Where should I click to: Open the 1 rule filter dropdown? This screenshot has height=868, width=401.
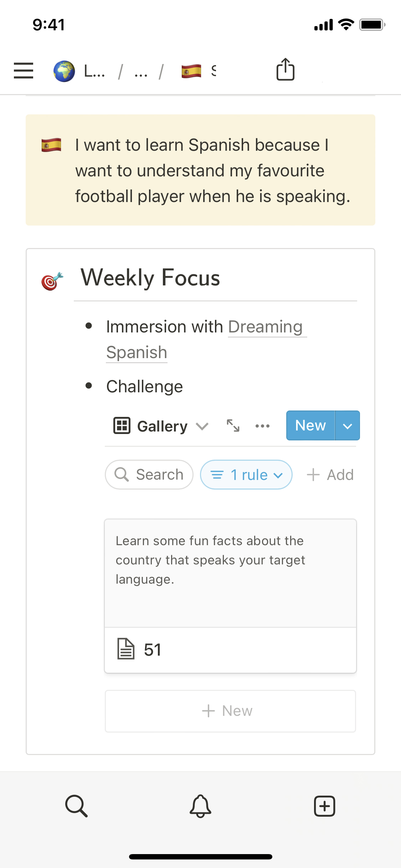click(x=246, y=475)
